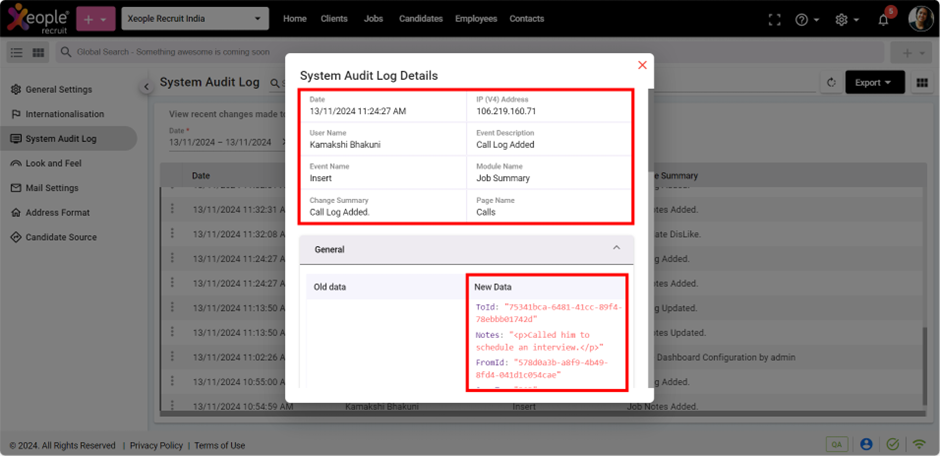Open row menu for 11:32:31 entry
This screenshot has height=456, width=940.
pyautogui.click(x=173, y=208)
